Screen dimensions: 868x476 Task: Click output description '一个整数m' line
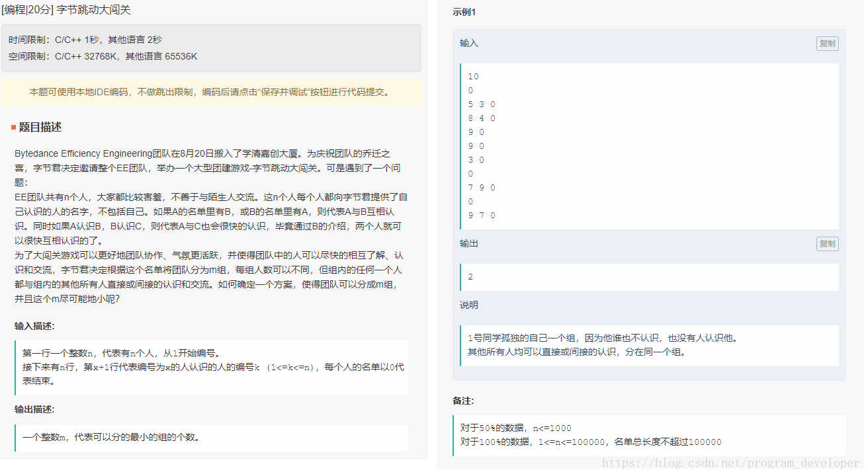pos(111,437)
